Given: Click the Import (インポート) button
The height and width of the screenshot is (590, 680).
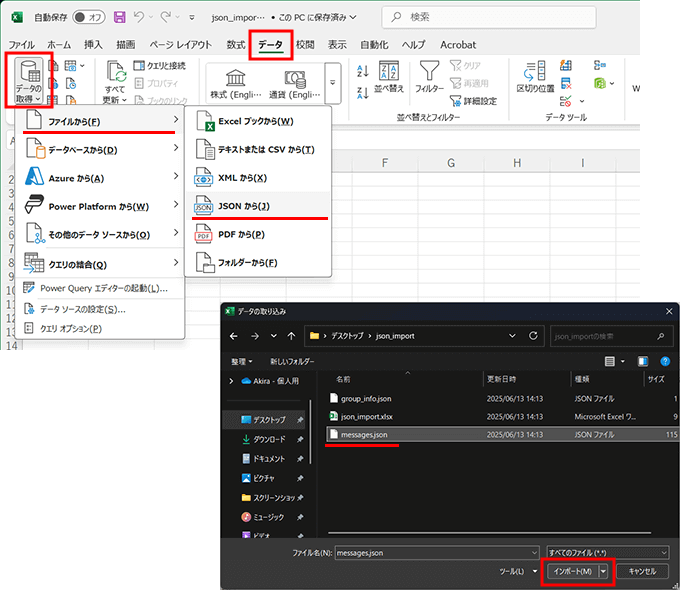Looking at the screenshot, I should point(573,571).
